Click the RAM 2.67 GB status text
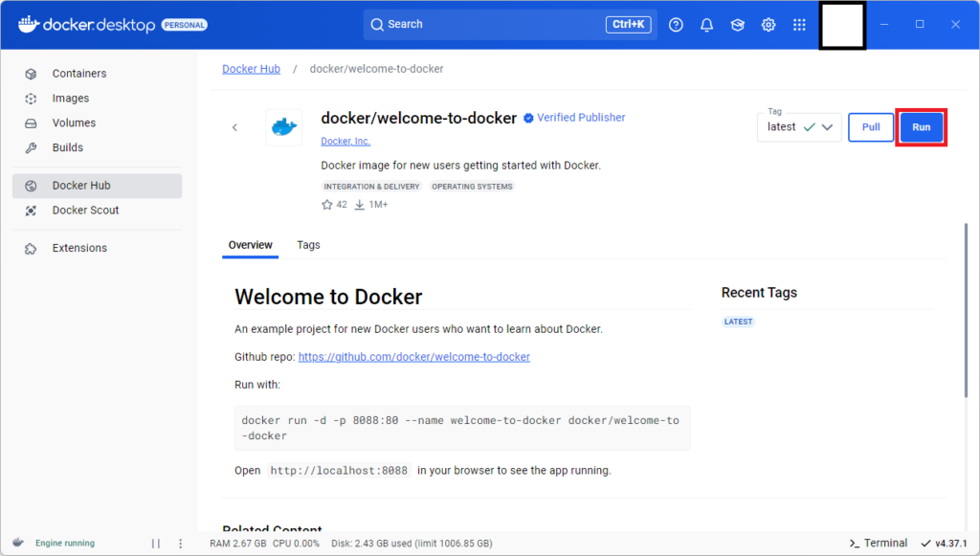The height and width of the screenshot is (556, 980). 238,544
